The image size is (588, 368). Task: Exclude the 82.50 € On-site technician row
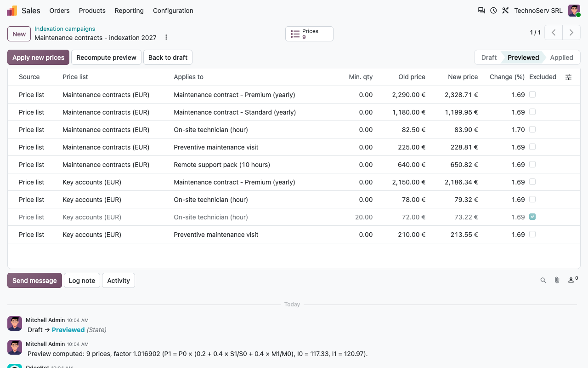click(532, 129)
